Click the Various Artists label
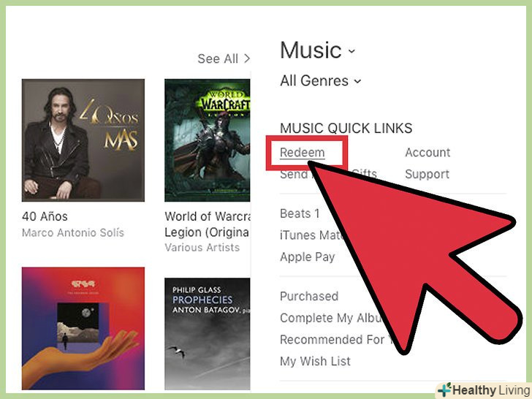This screenshot has width=532, height=399. coord(202,247)
